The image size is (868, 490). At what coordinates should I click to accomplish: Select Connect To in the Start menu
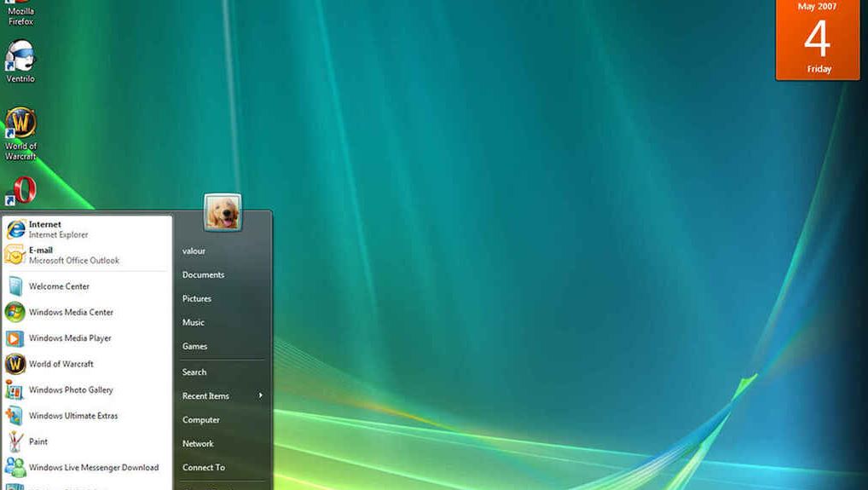[204, 467]
